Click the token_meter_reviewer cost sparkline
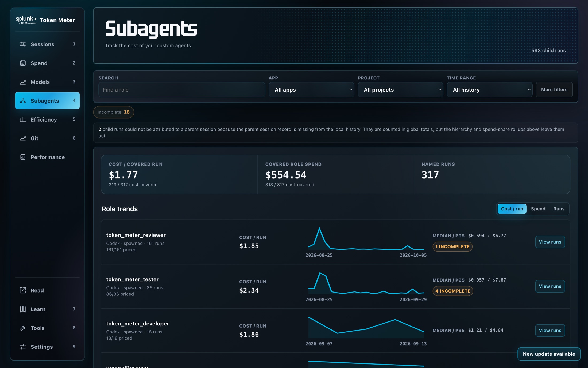Screen dimensions: 588x368 coord(366,239)
